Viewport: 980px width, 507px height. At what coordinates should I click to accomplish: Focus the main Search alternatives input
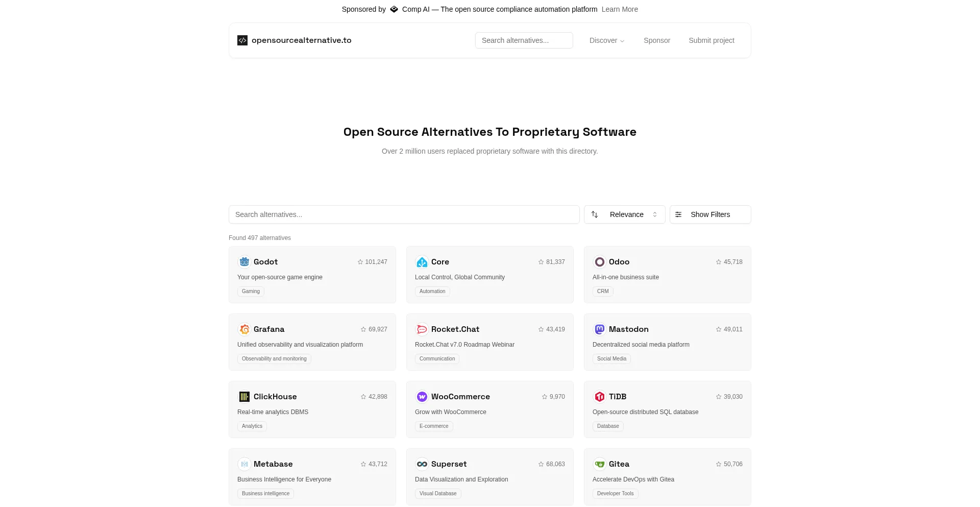(x=404, y=214)
